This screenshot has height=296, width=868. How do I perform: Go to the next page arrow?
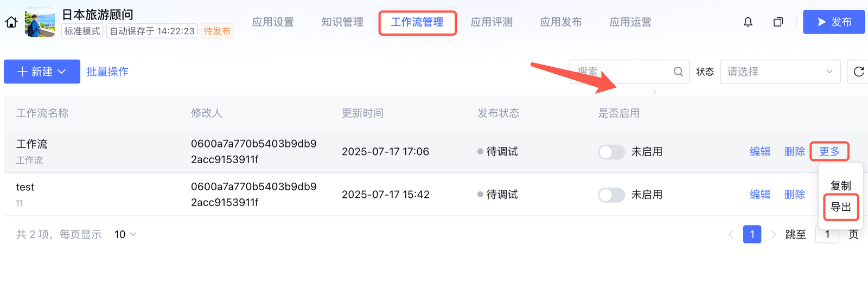coord(773,235)
